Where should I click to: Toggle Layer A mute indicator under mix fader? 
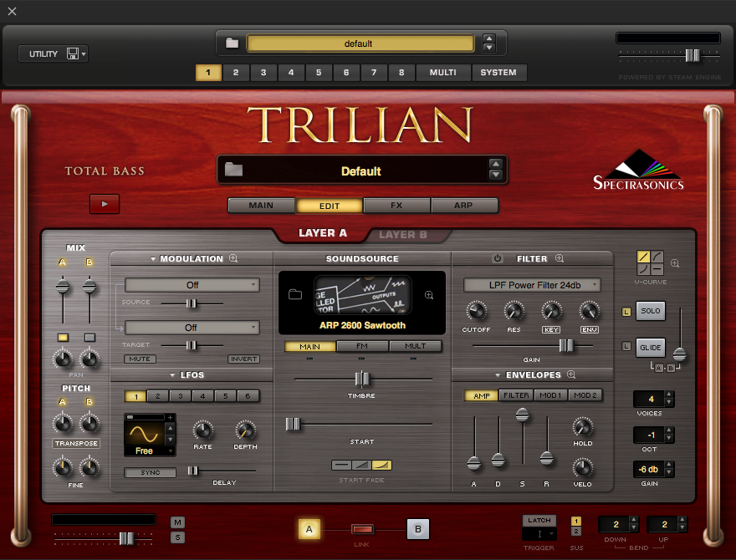click(63, 337)
